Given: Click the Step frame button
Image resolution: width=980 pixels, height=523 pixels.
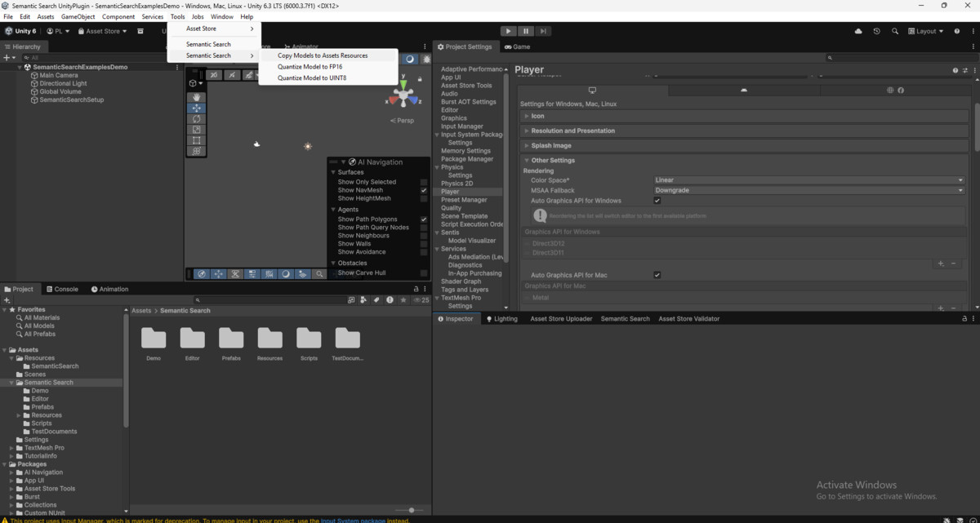Looking at the screenshot, I should (543, 31).
